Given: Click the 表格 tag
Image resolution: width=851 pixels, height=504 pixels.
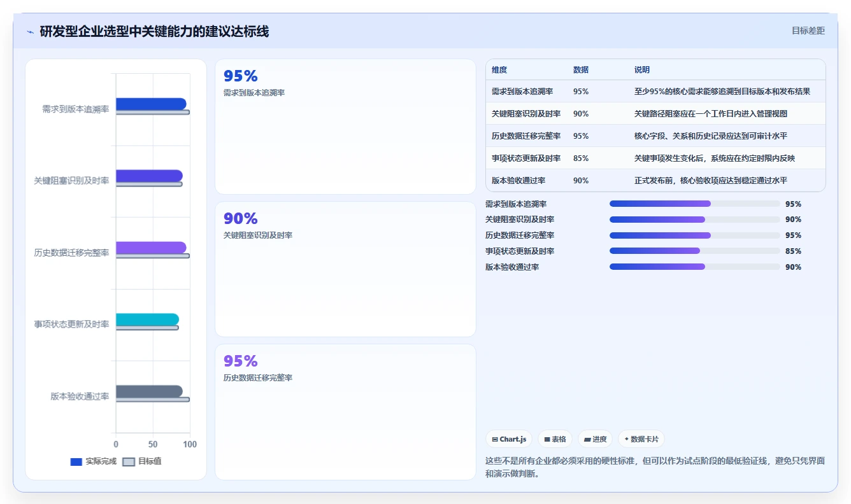Looking at the screenshot, I should tap(555, 439).
